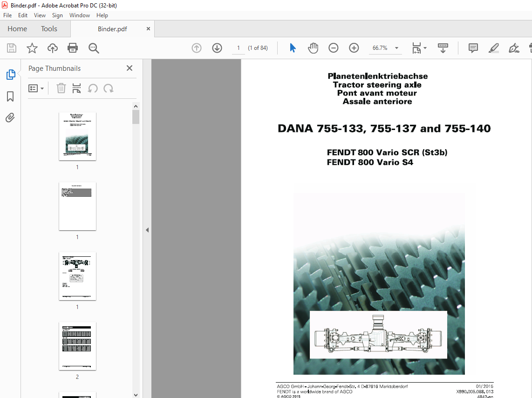
Task: Open the Edit menu
Action: point(23,15)
